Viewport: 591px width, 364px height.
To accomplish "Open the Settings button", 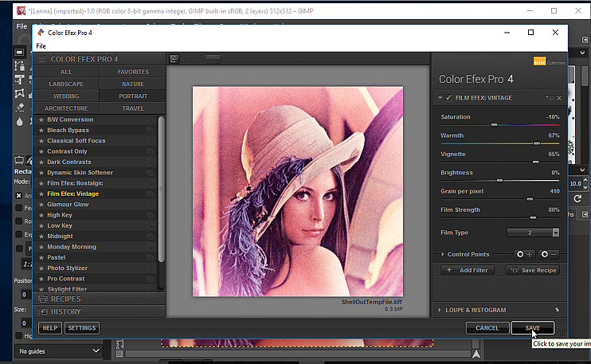I will [x=82, y=328].
